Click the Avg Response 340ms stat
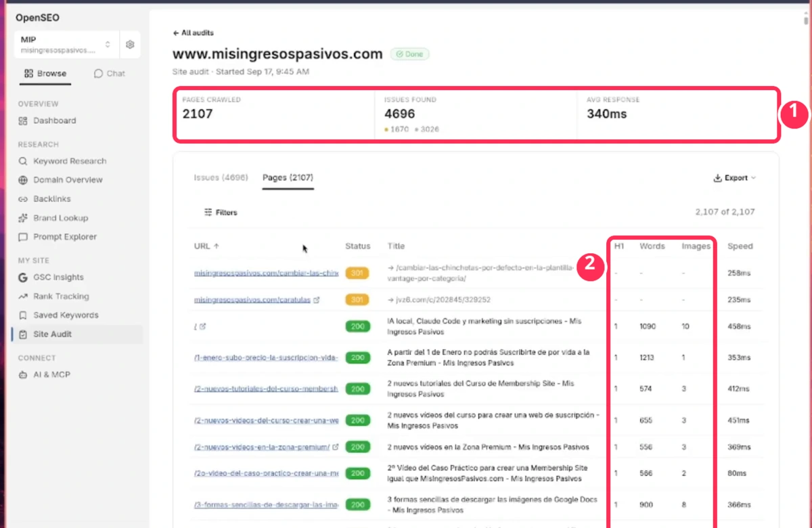This screenshot has width=812, height=528. point(606,114)
